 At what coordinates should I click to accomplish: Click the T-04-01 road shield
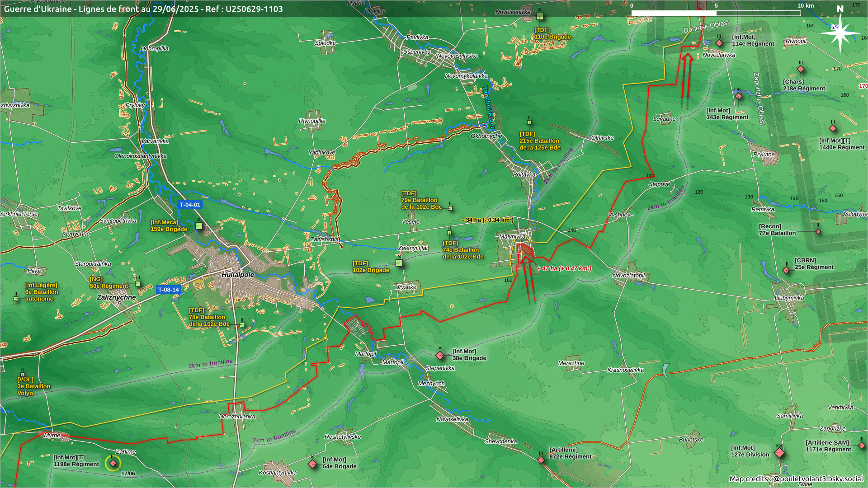click(190, 205)
